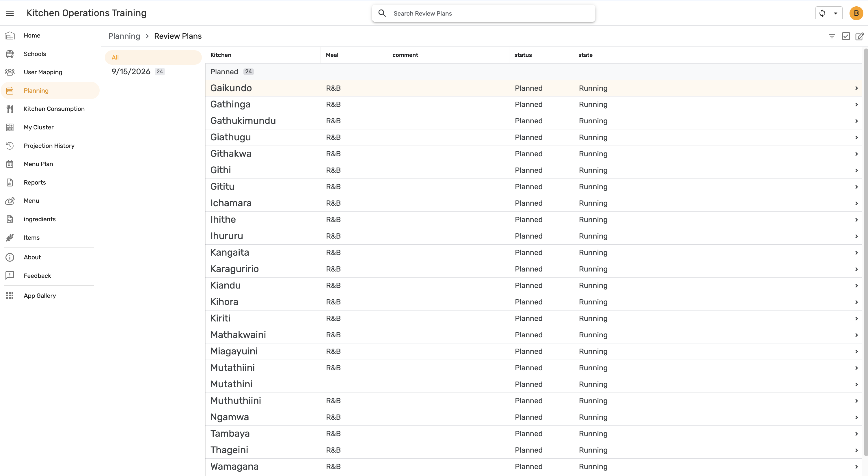The width and height of the screenshot is (868, 476).
Task: Open Home from the sidebar
Action: 50,36
